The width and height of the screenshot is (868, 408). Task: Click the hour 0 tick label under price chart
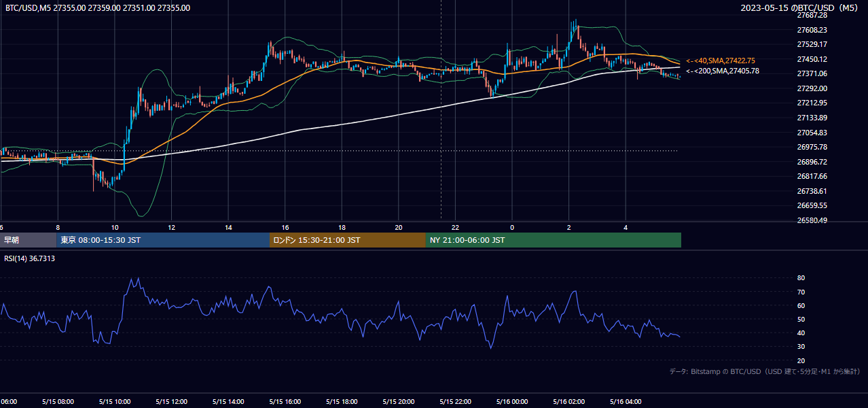512,227
